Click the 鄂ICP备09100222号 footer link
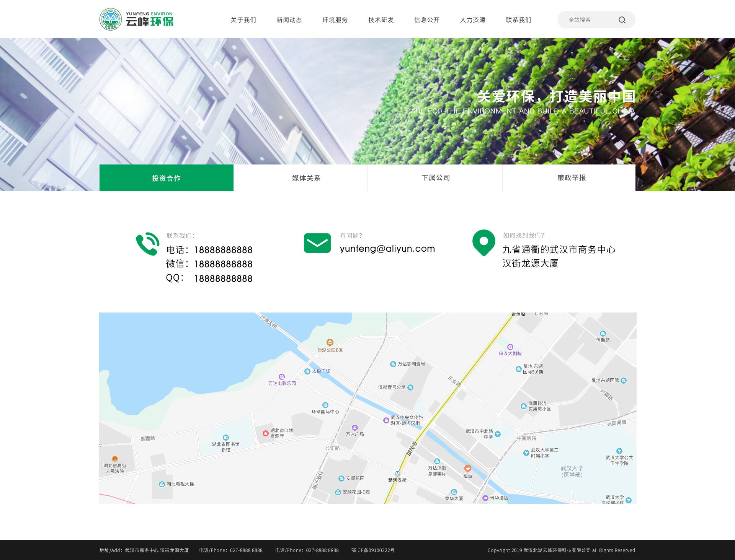This screenshot has height=560, width=735. click(x=372, y=550)
